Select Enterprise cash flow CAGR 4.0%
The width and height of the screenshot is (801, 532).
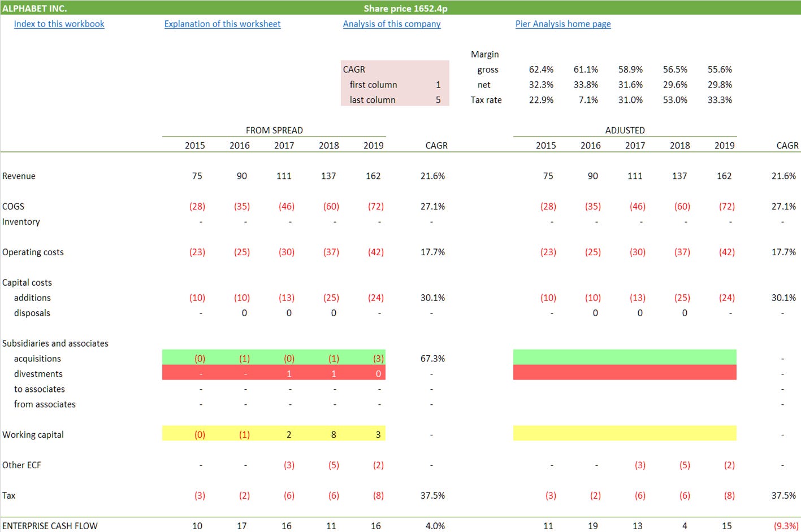(435, 526)
